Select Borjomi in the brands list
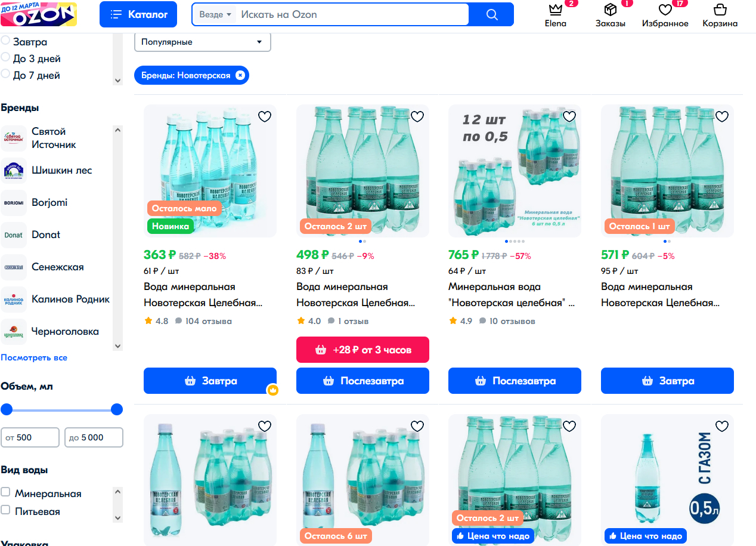756x546 pixels. (49, 202)
